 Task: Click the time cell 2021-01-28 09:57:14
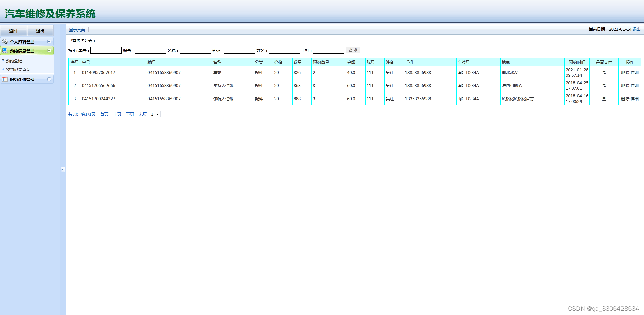pyautogui.click(x=577, y=73)
